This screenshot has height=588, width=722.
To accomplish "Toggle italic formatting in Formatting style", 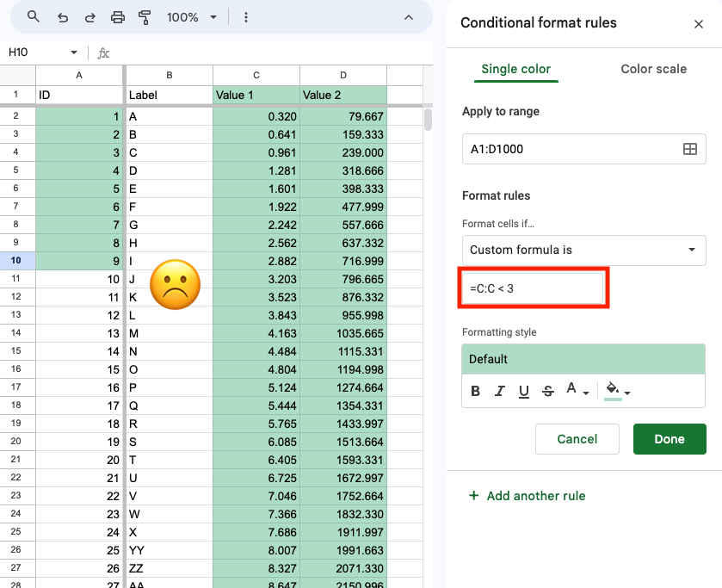I will [x=500, y=391].
